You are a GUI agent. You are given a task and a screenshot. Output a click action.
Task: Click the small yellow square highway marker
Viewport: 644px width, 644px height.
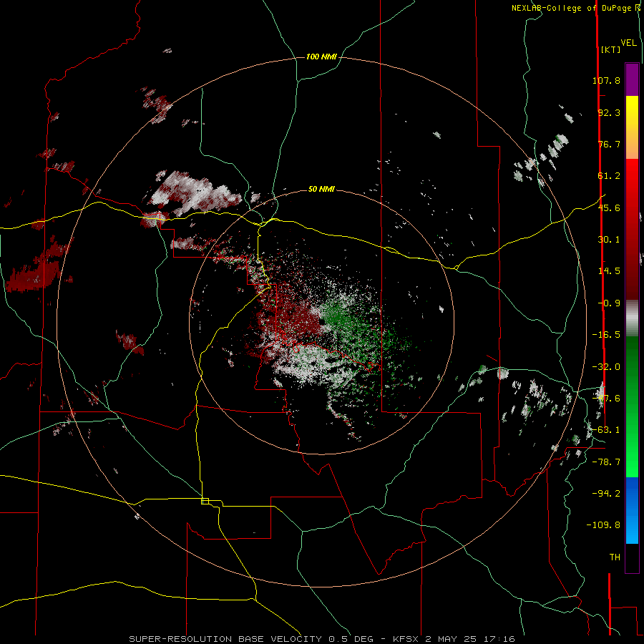(205, 501)
